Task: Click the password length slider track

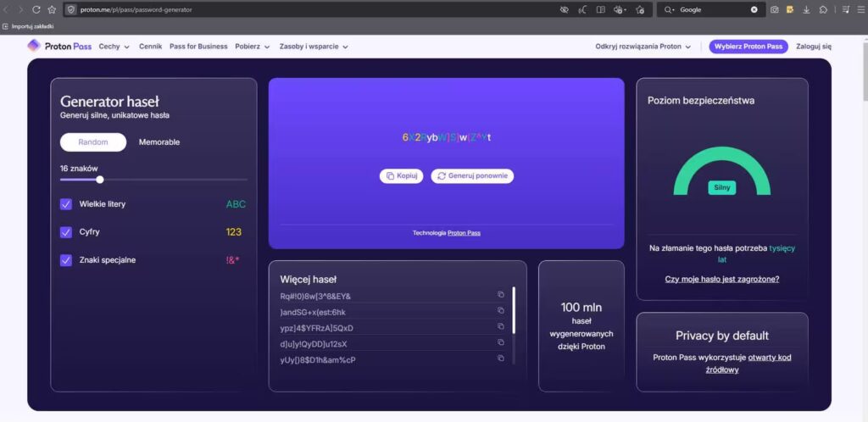Action: (154, 179)
